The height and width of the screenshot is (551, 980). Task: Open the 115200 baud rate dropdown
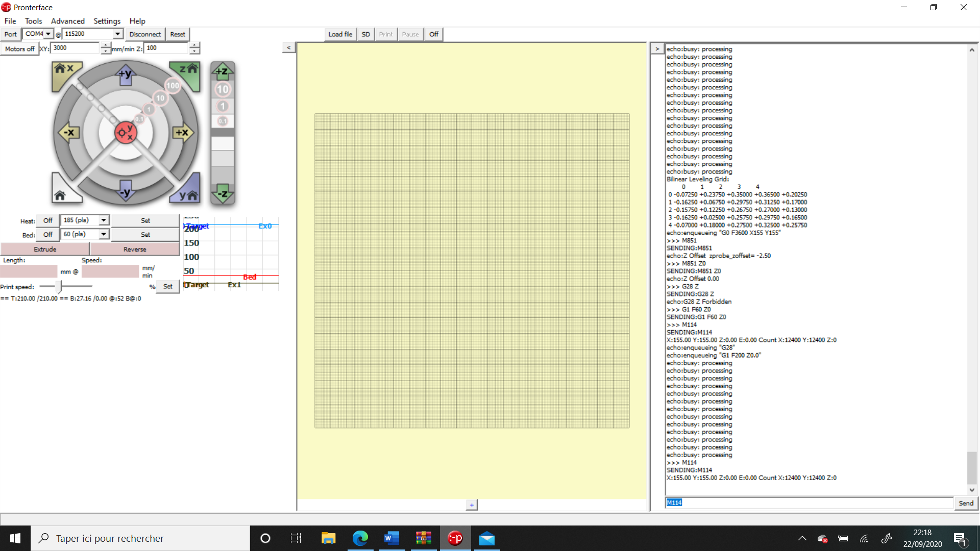[x=117, y=34]
